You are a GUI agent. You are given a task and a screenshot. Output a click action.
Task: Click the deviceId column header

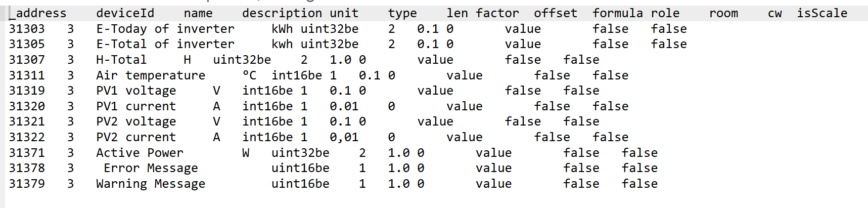(x=125, y=13)
